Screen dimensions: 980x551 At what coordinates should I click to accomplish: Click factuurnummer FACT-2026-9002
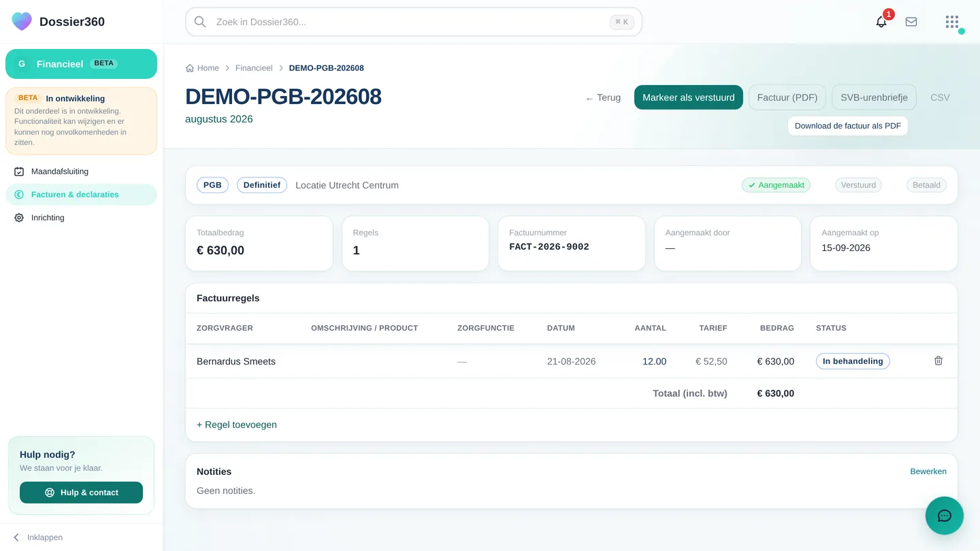(549, 247)
